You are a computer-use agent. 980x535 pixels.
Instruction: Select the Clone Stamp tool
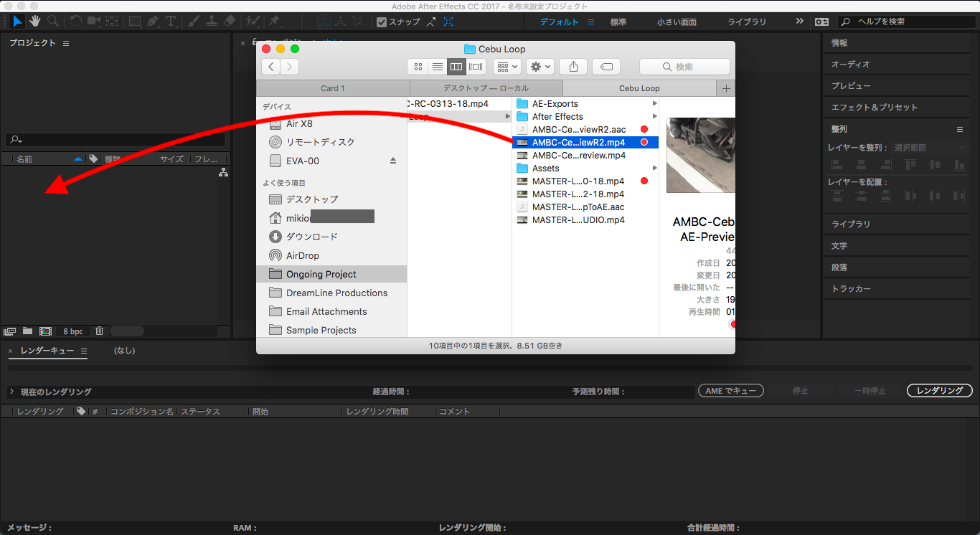[212, 22]
